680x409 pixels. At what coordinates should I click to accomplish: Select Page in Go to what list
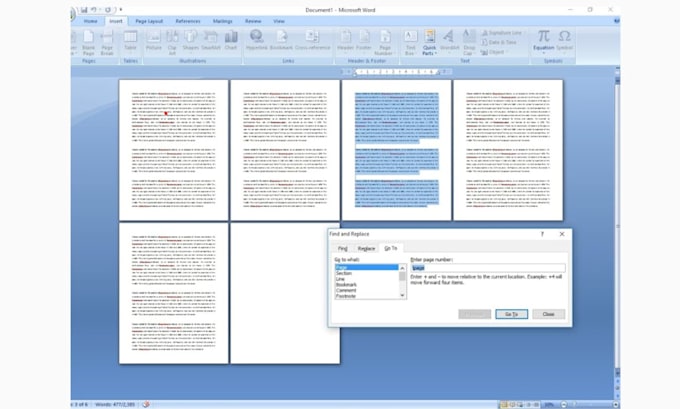[366, 268]
